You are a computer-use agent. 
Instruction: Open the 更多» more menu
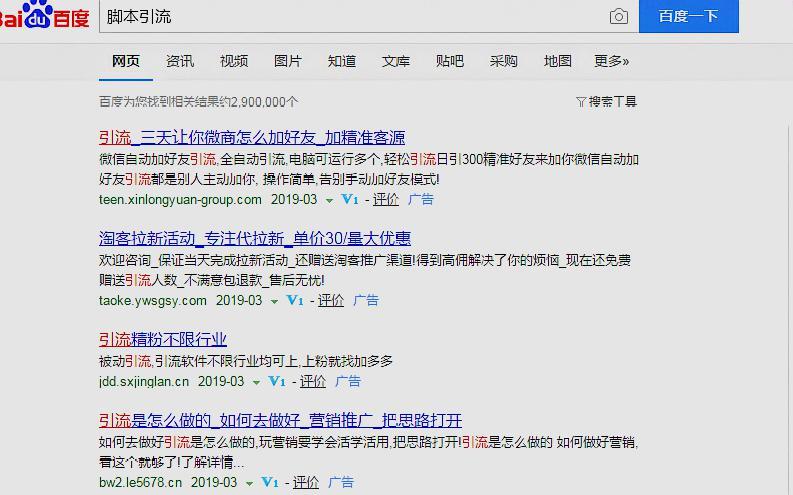pyautogui.click(x=611, y=61)
